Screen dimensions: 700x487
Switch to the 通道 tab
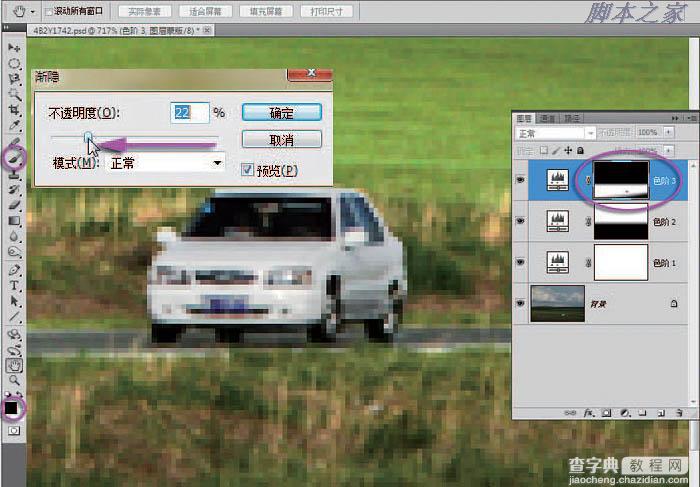[547, 118]
